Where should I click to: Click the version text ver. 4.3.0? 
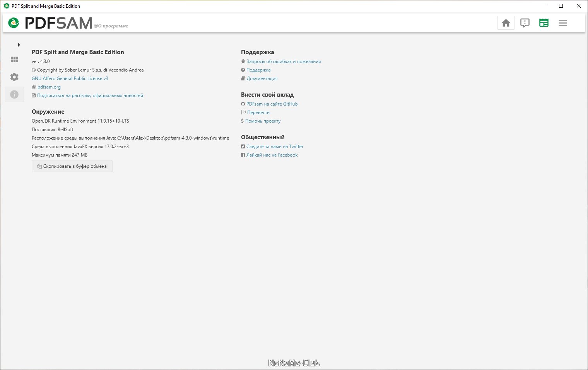[x=41, y=61]
